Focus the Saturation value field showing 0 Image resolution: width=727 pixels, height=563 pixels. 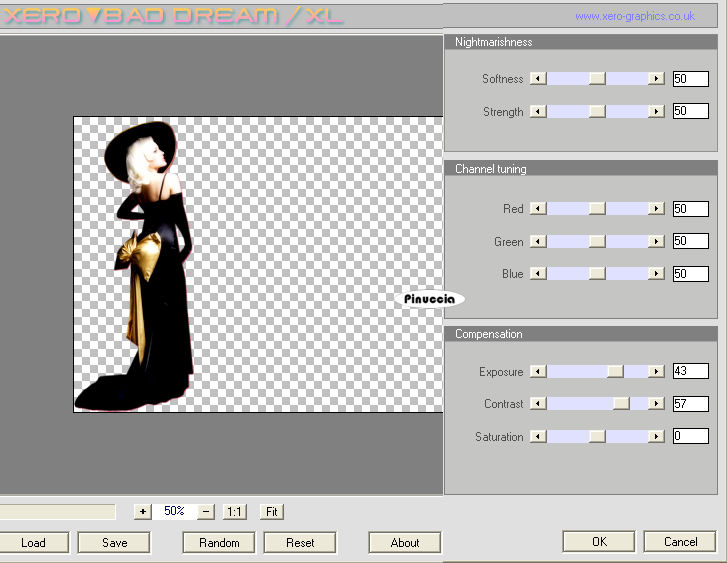point(691,436)
